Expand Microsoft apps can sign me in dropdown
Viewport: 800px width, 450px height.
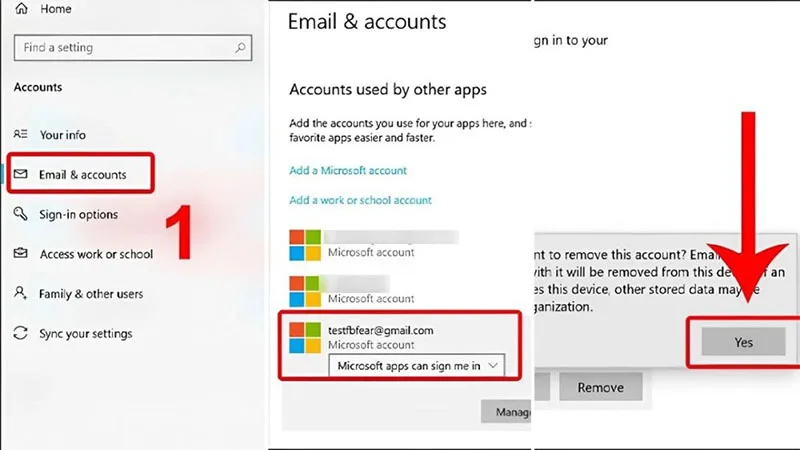pos(417,366)
